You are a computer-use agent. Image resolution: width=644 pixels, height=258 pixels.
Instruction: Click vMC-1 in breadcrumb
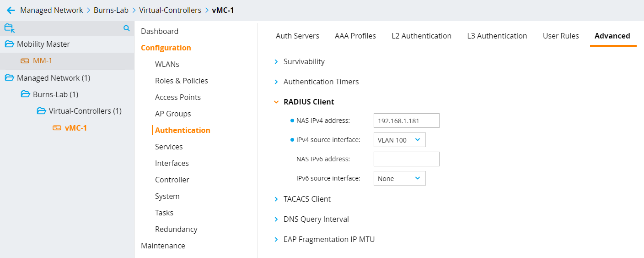pos(223,10)
